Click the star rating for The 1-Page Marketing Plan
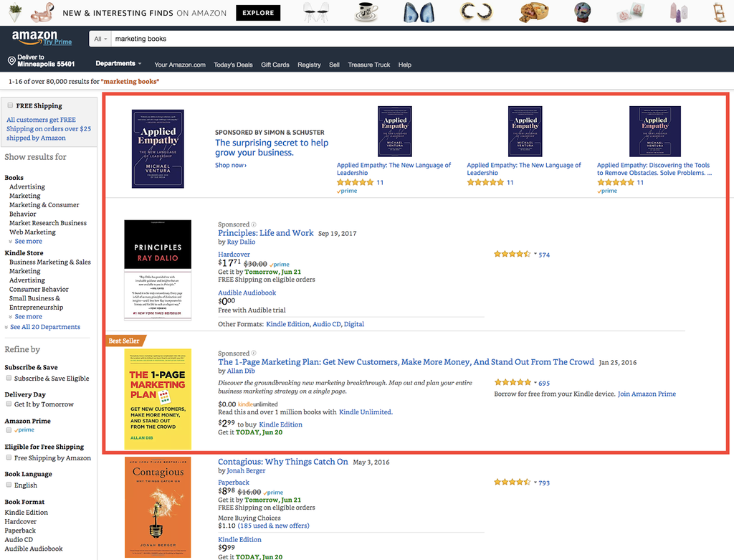 click(x=513, y=383)
